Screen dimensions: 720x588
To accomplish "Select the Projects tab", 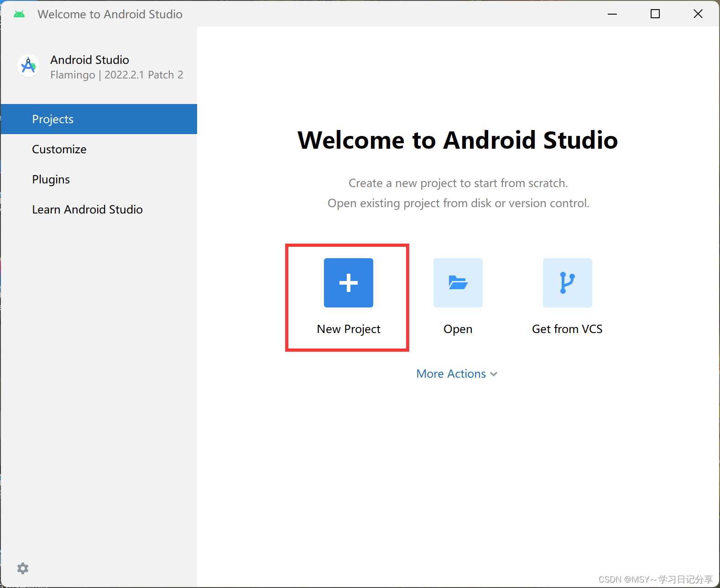I will (x=99, y=119).
